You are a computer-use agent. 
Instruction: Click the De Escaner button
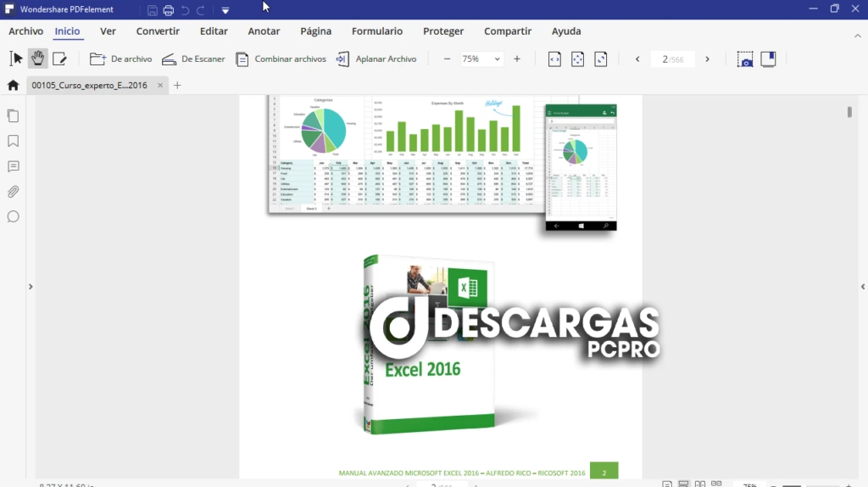pyautogui.click(x=193, y=59)
